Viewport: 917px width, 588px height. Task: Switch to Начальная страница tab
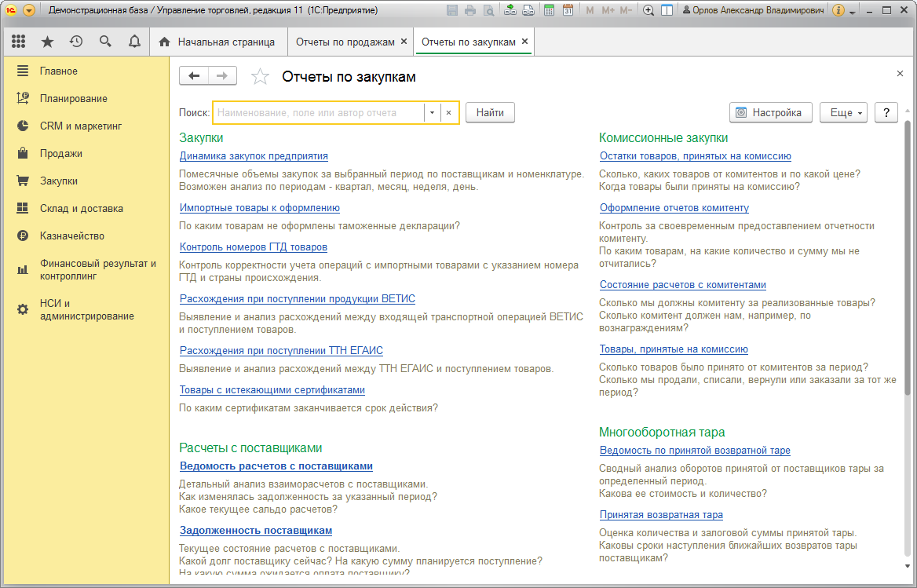click(x=219, y=42)
